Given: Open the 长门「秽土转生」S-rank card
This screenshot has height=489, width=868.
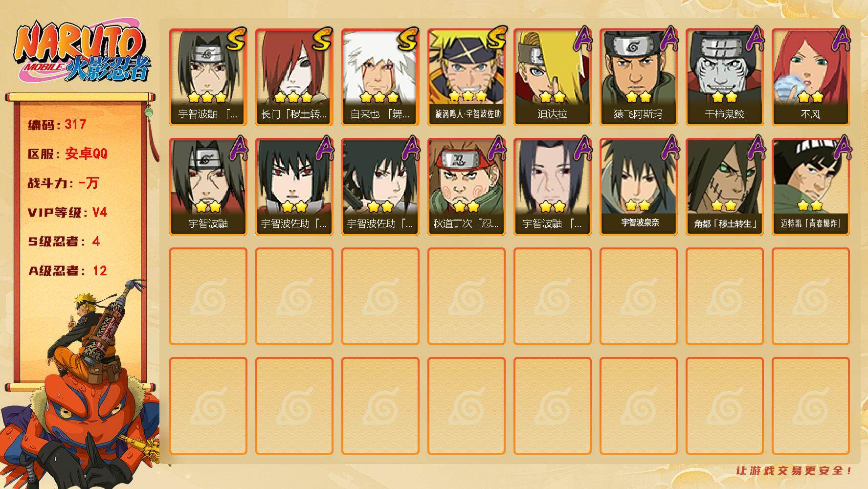Looking at the screenshot, I should click(x=294, y=77).
